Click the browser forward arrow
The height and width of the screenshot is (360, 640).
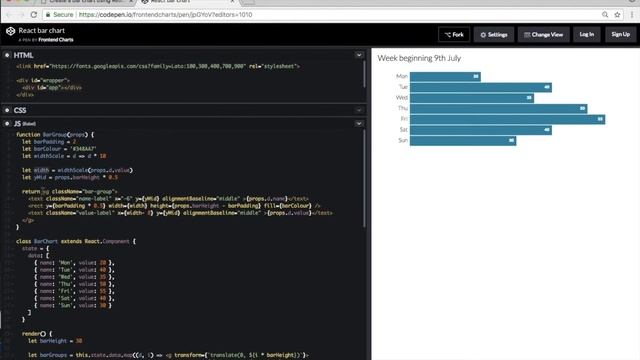[21, 15]
